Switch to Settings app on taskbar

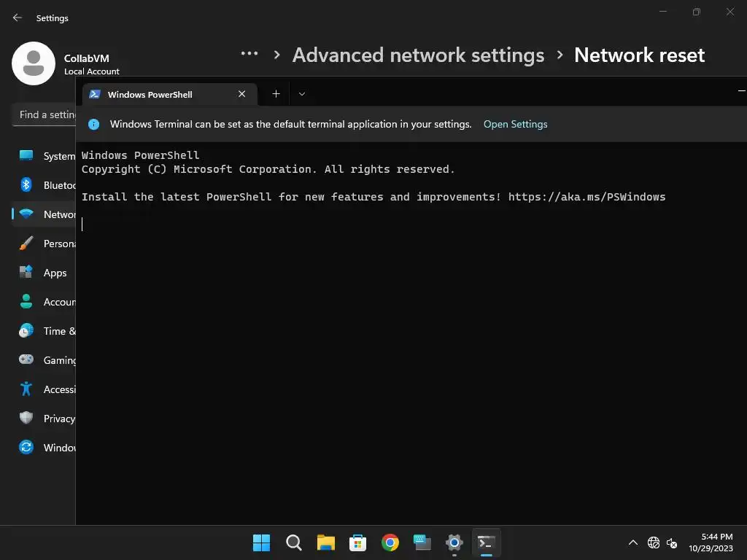tap(454, 542)
